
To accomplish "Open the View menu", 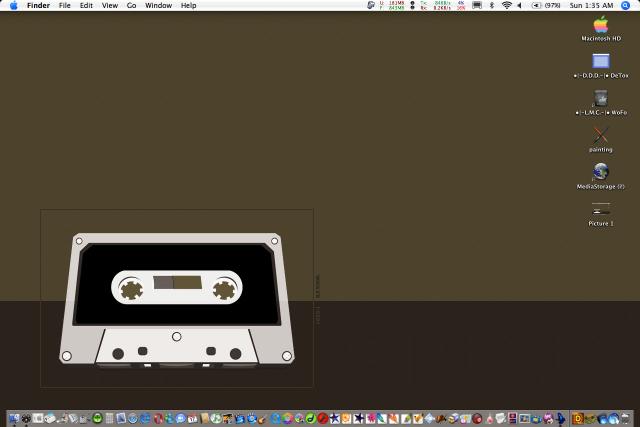I will 110,5.
